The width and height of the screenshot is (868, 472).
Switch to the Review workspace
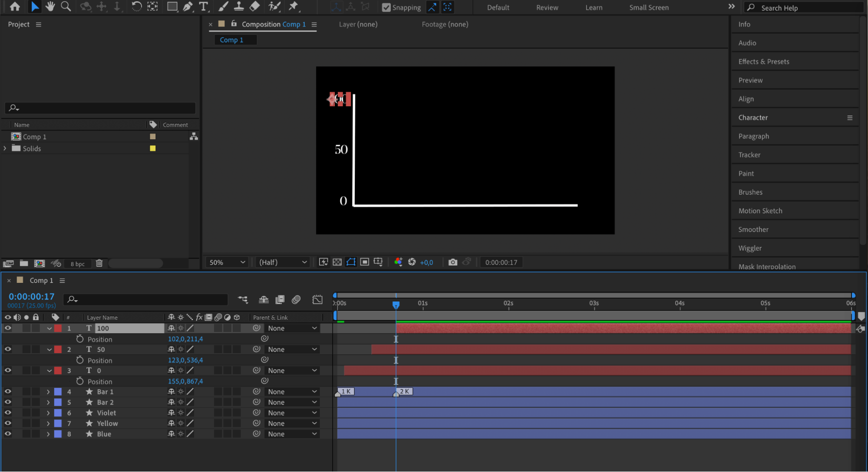click(x=547, y=7)
